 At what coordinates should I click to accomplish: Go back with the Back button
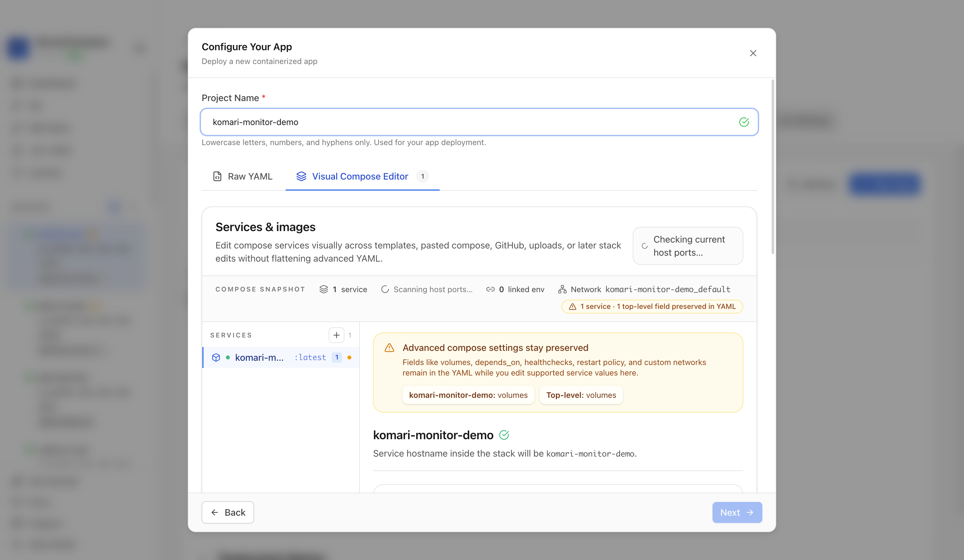point(228,512)
